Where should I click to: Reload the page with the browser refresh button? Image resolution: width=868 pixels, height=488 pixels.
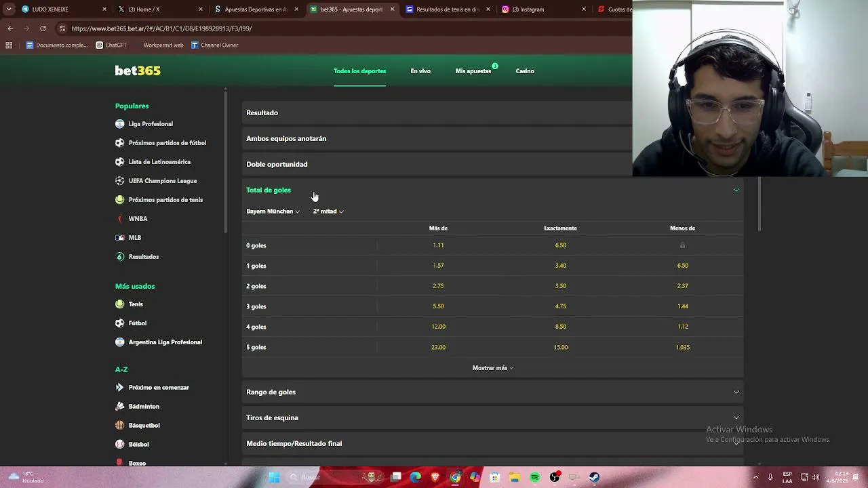point(43,28)
